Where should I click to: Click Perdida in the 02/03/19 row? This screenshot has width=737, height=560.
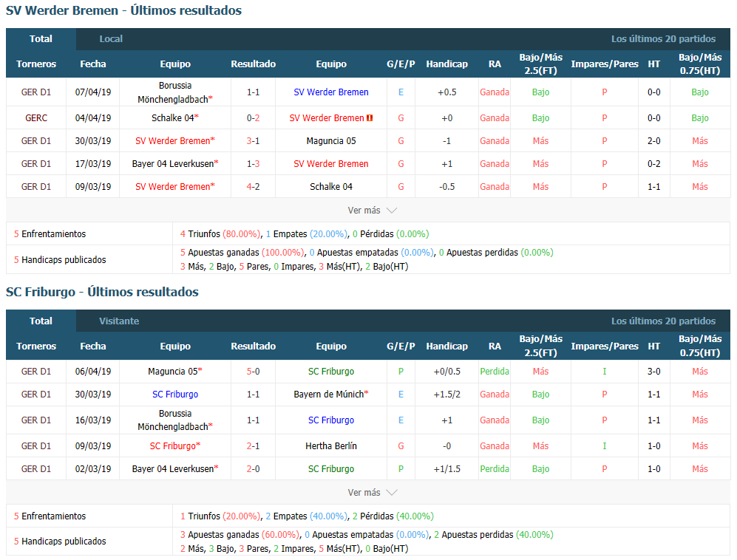tap(495, 469)
